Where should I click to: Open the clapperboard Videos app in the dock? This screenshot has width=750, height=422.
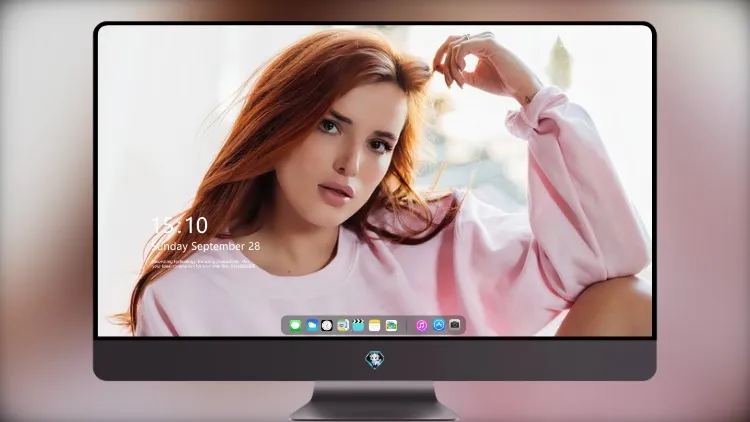(358, 326)
